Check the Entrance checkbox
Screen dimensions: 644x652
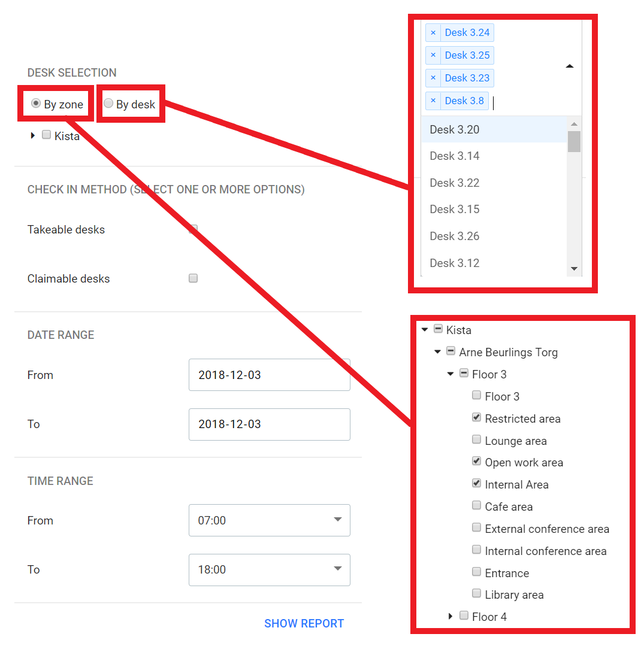(476, 571)
